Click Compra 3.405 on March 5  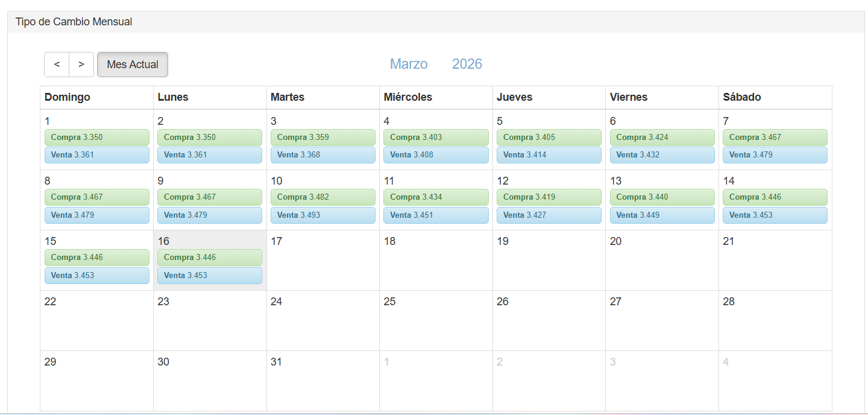549,137
